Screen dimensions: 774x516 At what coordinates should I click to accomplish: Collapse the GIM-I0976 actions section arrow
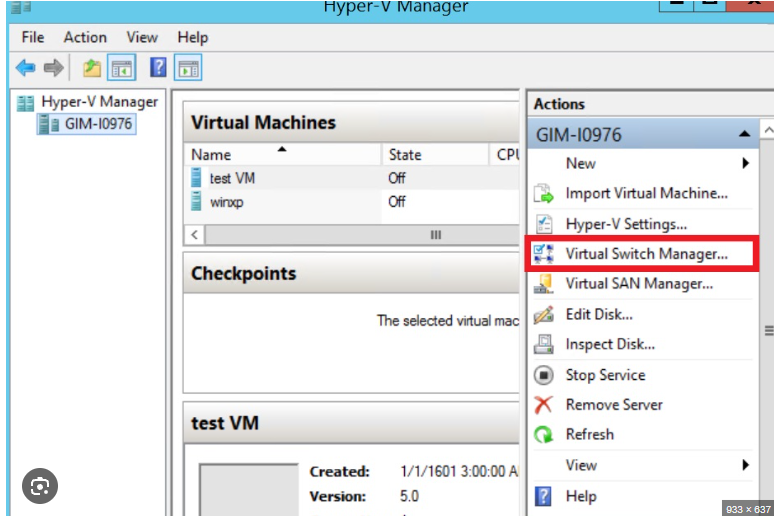coord(744,134)
